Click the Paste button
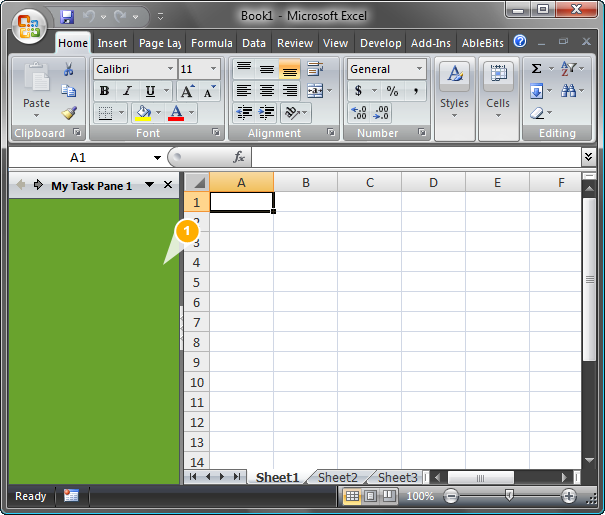This screenshot has height=515, width=605. [36, 90]
